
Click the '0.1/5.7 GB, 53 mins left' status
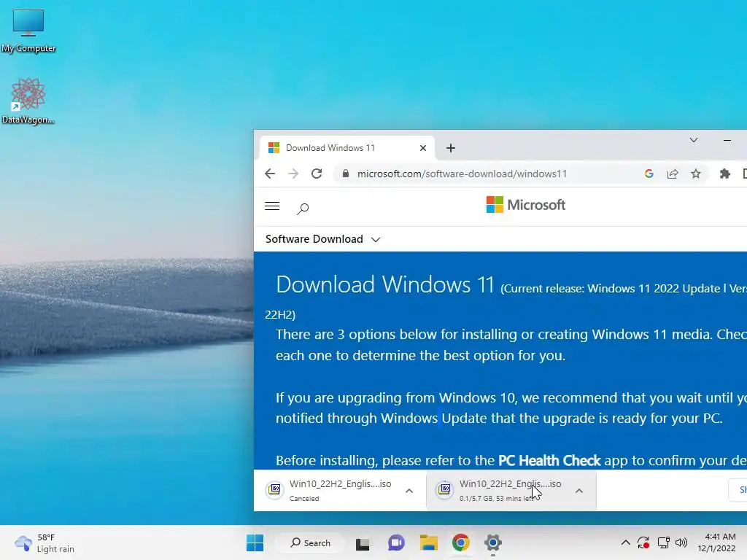coord(497,499)
